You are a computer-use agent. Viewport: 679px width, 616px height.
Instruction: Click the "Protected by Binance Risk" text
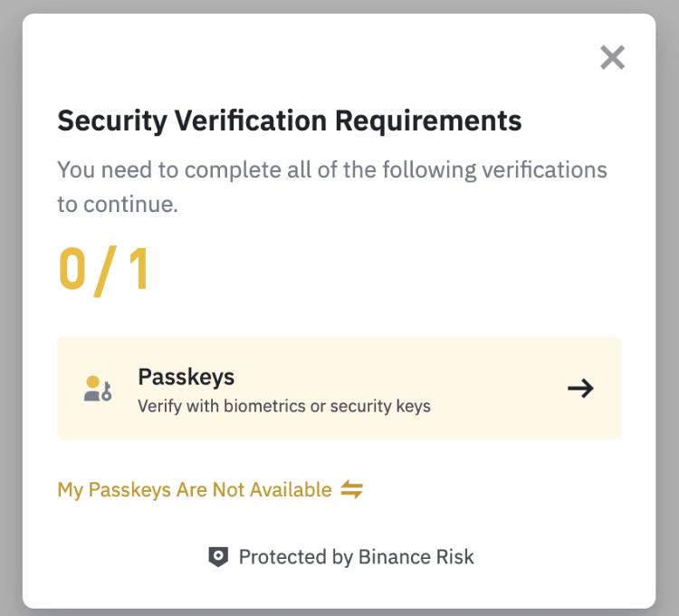[356, 557]
